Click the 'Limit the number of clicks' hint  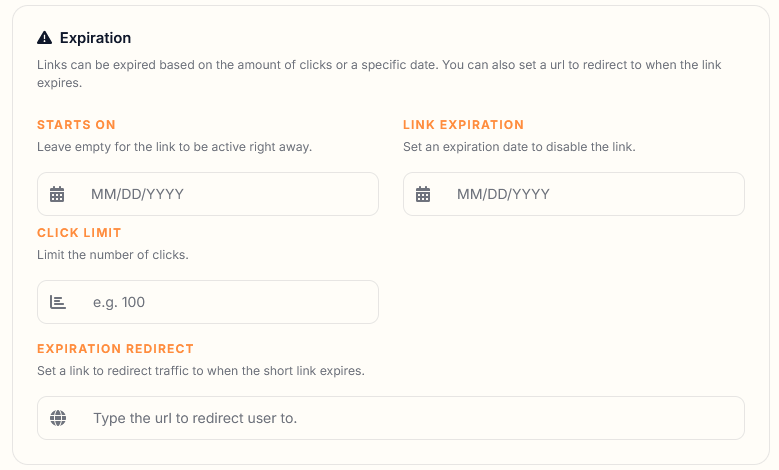[x=113, y=255]
